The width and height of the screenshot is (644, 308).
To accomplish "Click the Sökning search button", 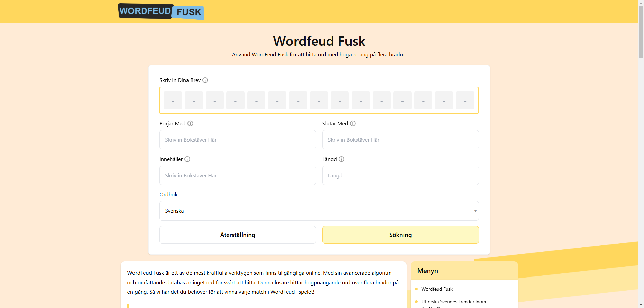I will [400, 235].
